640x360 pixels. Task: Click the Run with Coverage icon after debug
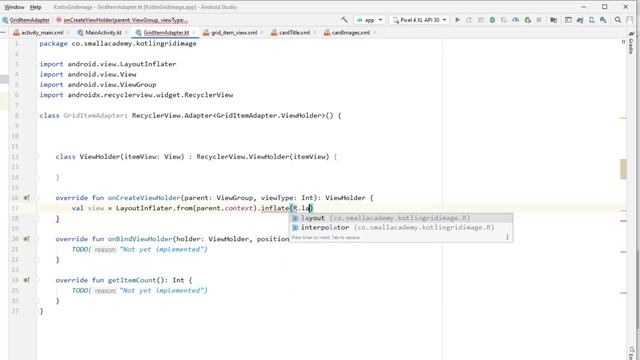pos(504,20)
